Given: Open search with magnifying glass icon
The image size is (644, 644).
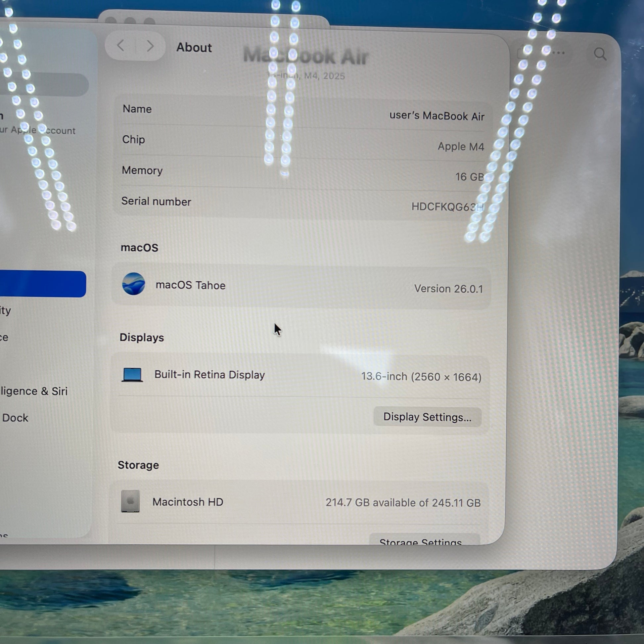Looking at the screenshot, I should 600,54.
